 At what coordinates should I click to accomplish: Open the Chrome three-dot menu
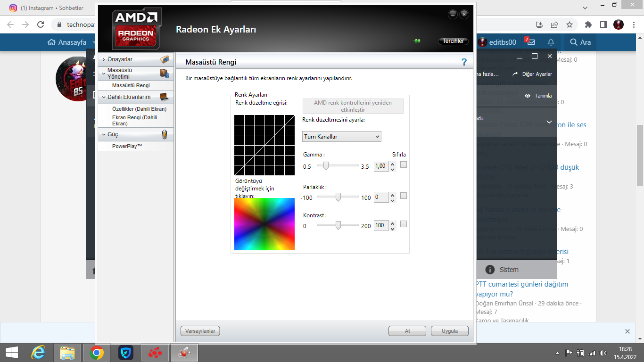coord(634,25)
